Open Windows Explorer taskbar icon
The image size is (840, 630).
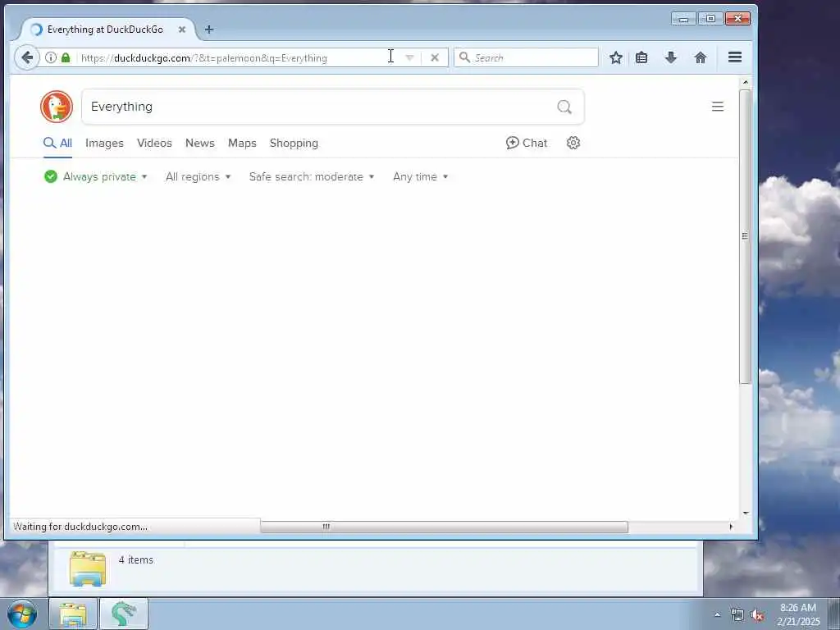point(73,614)
